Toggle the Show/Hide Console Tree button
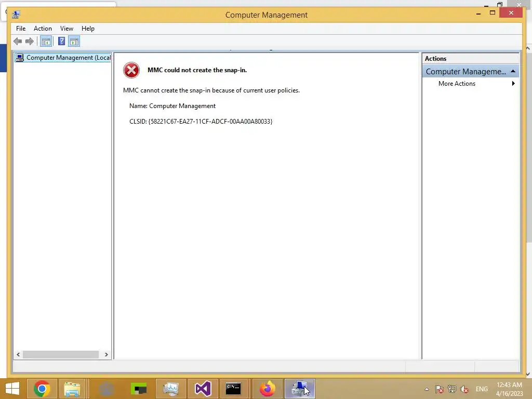The image size is (532, 399). (x=46, y=42)
